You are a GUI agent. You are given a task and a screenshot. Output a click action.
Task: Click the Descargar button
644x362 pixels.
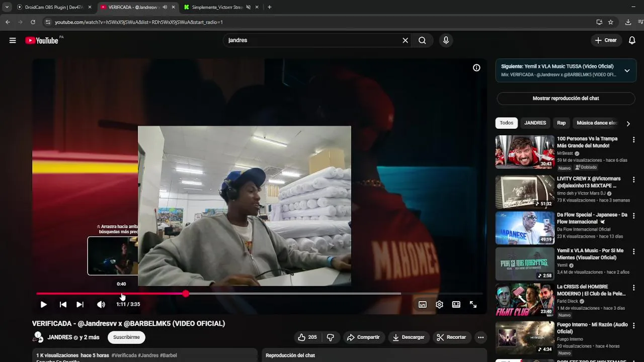[408, 337]
